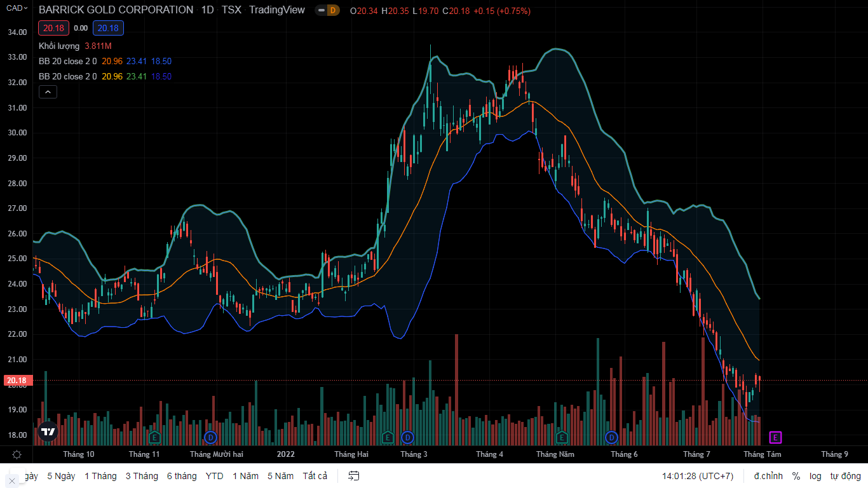Click the dividend D marker near Tháng Mười hai
Viewport: 868px width, 488px height.
click(x=212, y=437)
